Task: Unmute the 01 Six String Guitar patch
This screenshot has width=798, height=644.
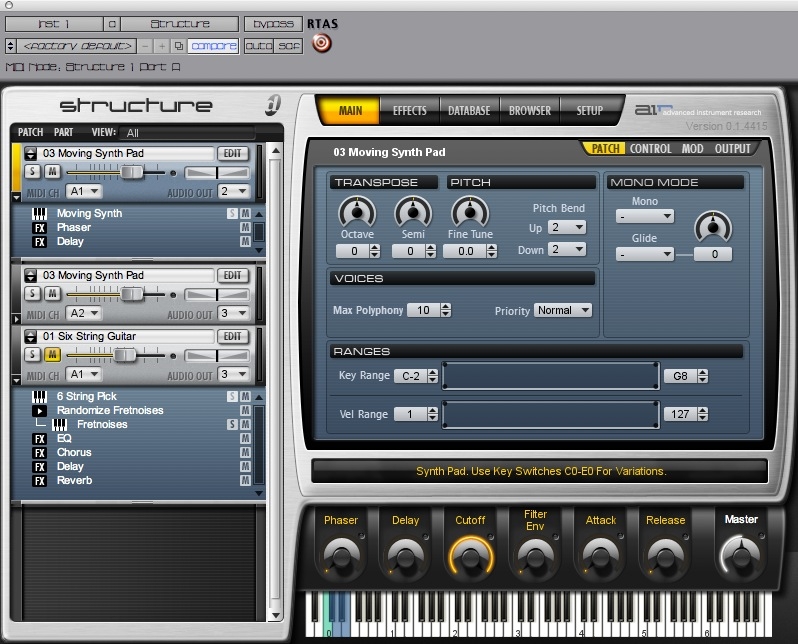Action: pyautogui.click(x=52, y=355)
